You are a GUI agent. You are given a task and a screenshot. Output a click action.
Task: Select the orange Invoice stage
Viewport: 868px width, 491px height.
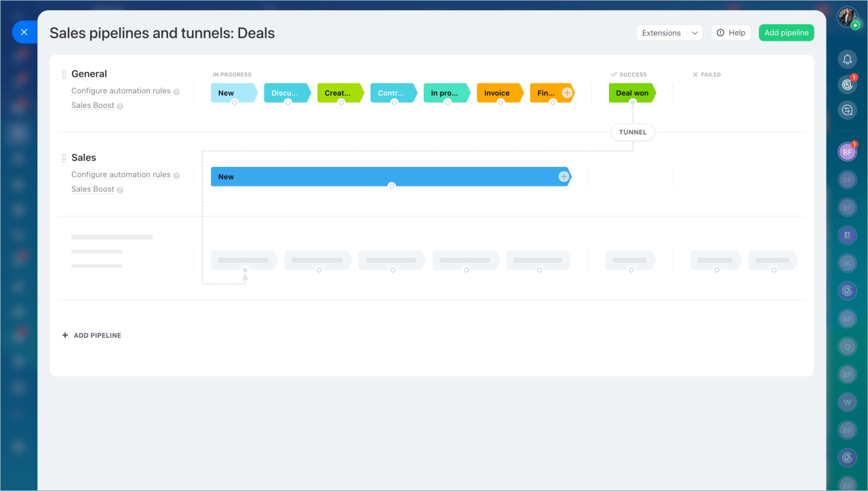click(x=497, y=93)
